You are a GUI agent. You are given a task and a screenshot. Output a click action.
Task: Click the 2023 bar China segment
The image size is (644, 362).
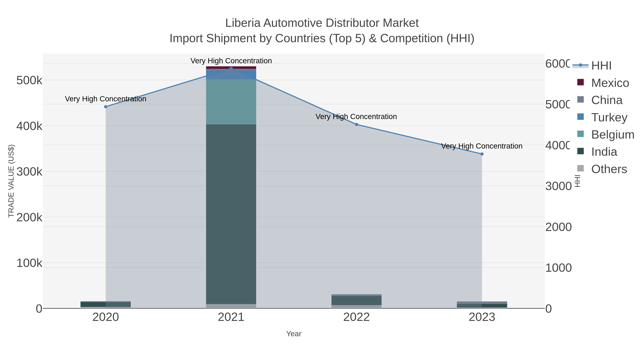[x=482, y=302]
